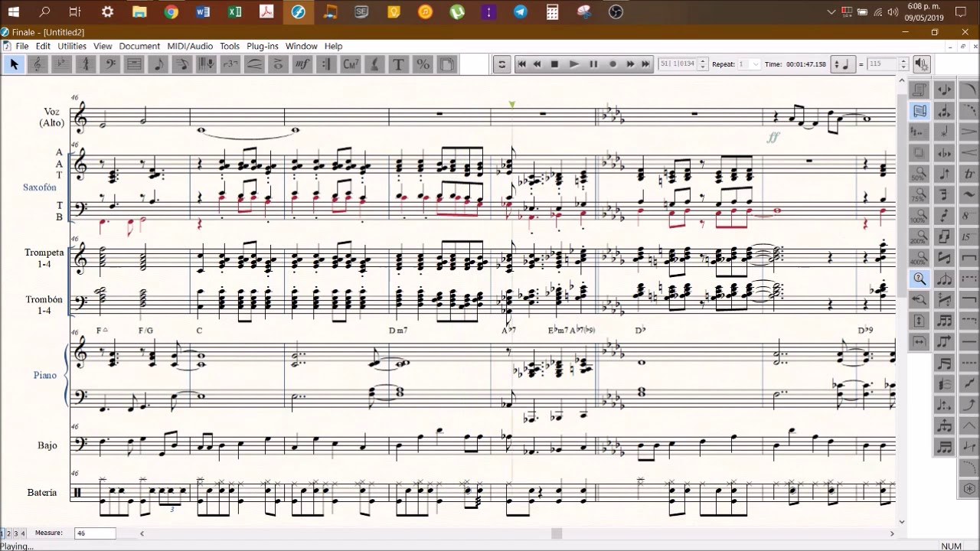Click the Page View icon in navigation palette
The image size is (980, 551).
point(920,90)
